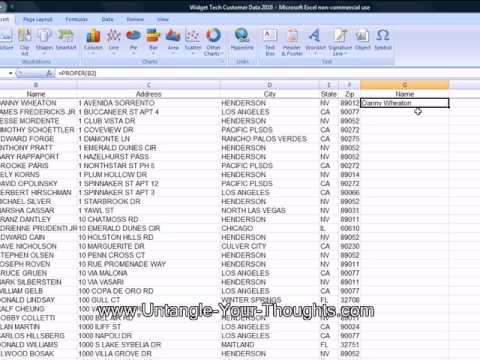
Task: Select highlighted column G header
Action: coord(405,85)
